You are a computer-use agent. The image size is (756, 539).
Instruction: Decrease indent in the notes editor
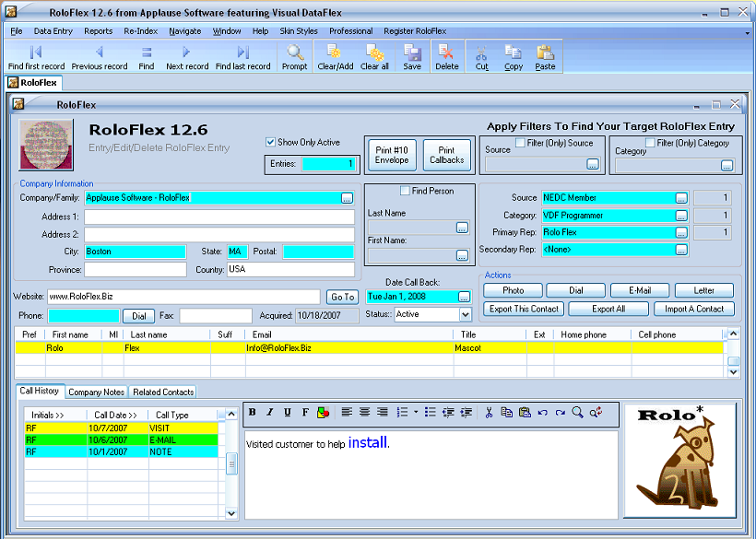point(448,413)
